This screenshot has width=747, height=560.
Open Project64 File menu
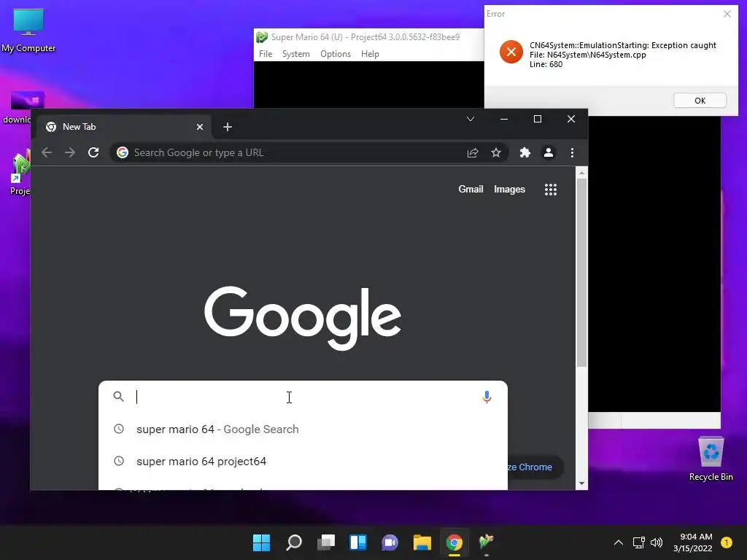coord(266,54)
